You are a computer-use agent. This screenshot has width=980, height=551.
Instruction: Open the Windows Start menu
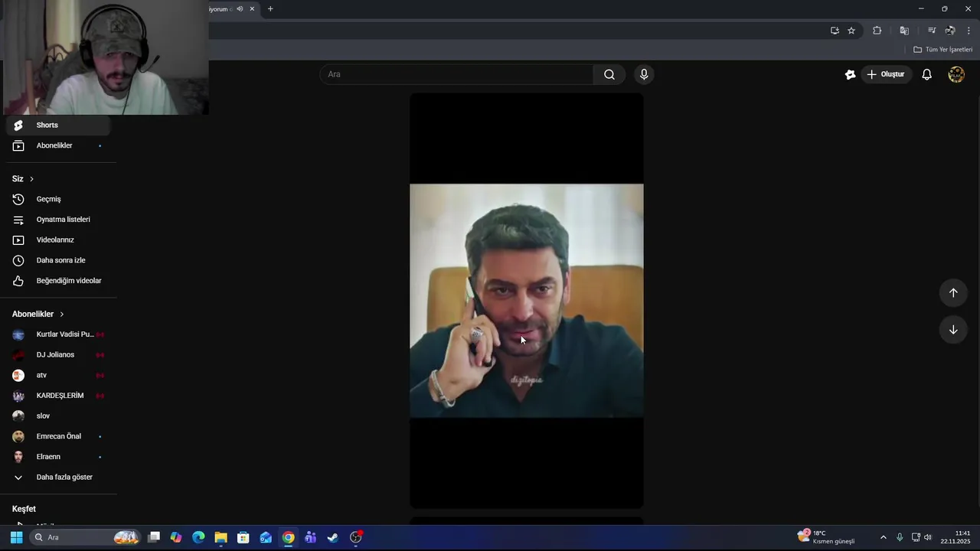click(16, 537)
